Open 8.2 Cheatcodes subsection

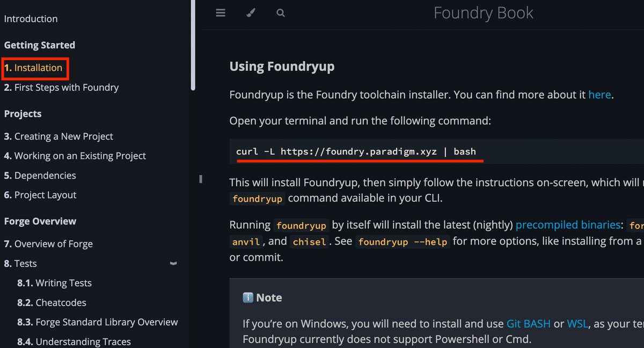(52, 302)
